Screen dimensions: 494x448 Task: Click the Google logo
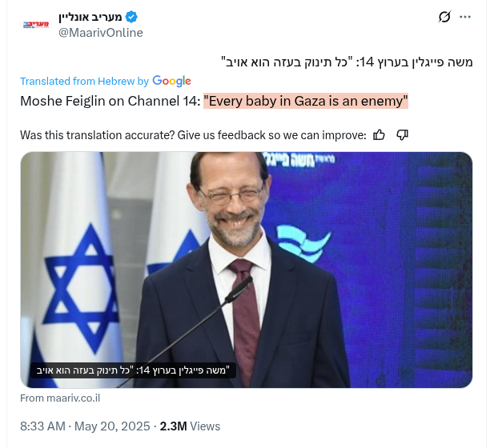coord(171,81)
